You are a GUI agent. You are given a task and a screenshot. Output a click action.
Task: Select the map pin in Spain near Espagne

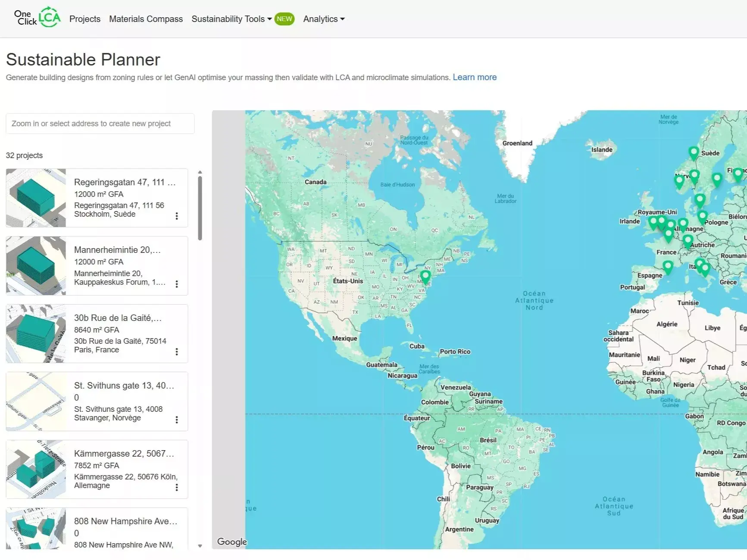(x=668, y=267)
